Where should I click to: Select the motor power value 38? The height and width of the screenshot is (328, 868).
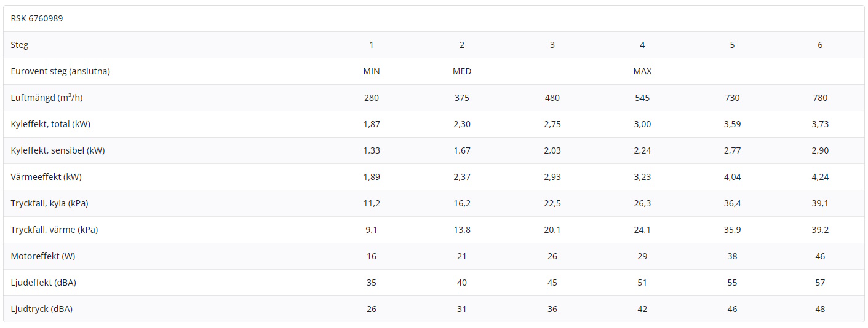click(732, 256)
